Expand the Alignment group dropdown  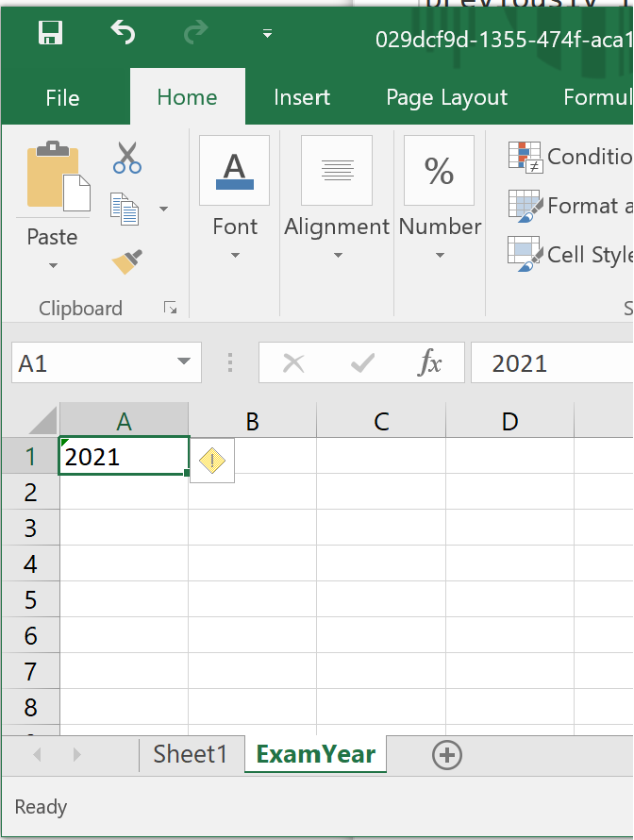337,255
